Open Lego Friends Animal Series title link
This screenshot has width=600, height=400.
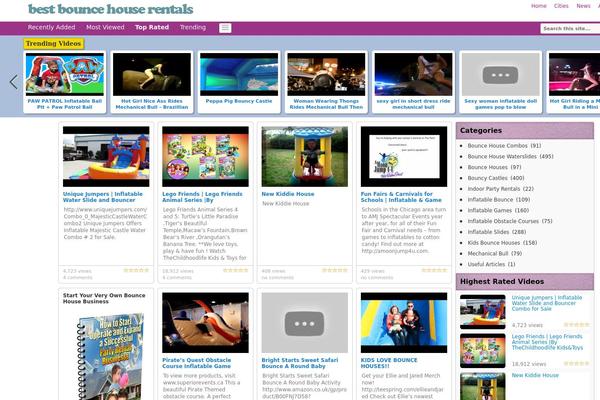coord(202,197)
